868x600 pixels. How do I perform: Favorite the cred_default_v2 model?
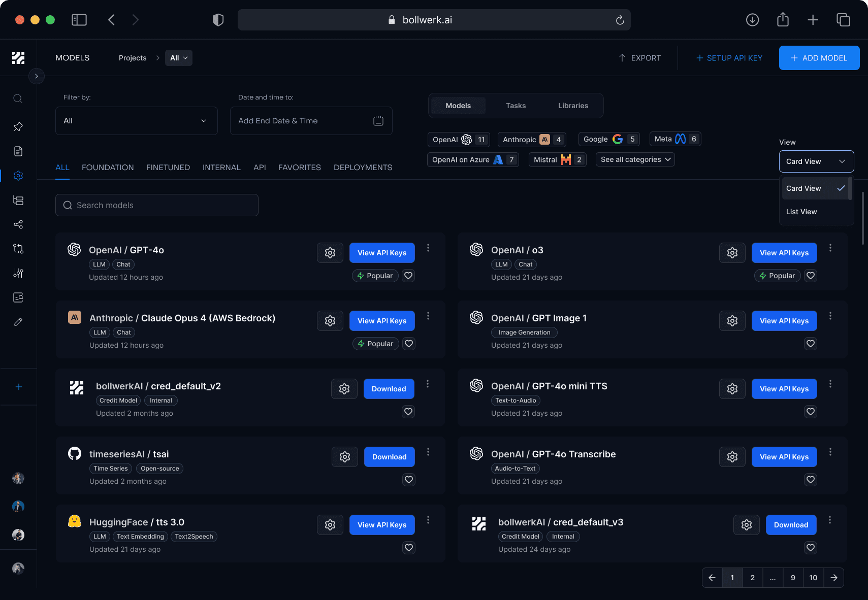(x=408, y=412)
